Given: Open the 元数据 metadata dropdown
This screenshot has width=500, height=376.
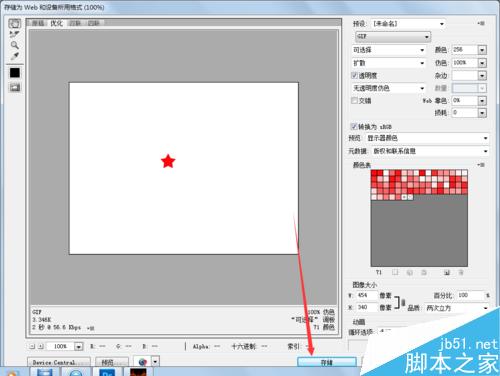Looking at the screenshot, I should (x=430, y=151).
